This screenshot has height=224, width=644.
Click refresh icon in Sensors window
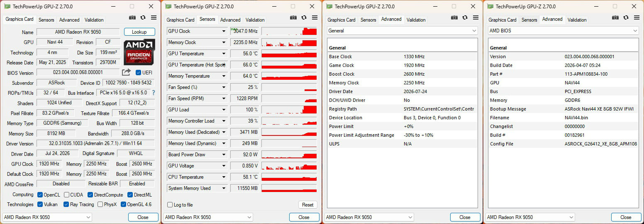click(304, 17)
